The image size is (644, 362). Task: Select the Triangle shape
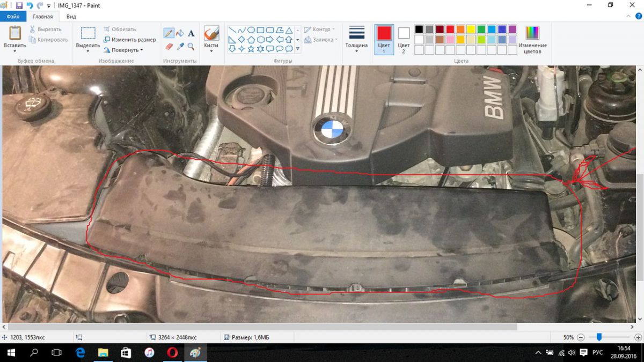point(289,30)
